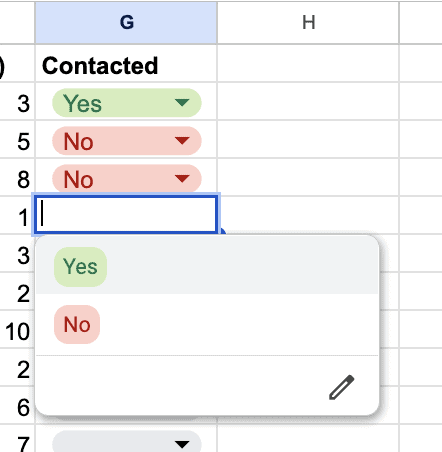Image resolution: width=442 pixels, height=452 pixels.
Task: Click the pencil edit icon in dropdown popup
Action: click(342, 387)
